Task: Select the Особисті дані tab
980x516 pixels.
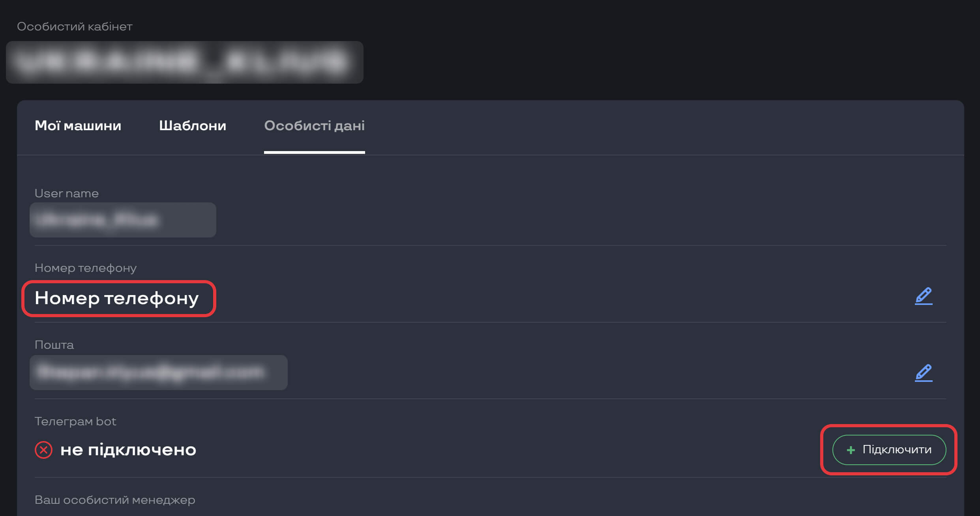Action: 314,125
